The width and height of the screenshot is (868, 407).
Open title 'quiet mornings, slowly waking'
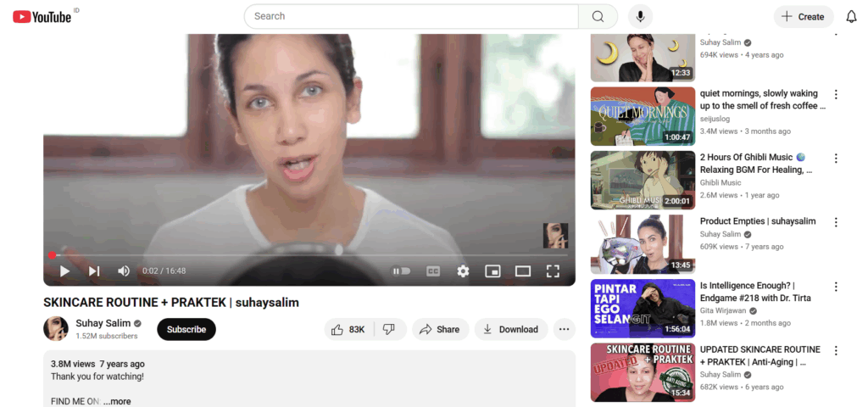pyautogui.click(x=763, y=99)
